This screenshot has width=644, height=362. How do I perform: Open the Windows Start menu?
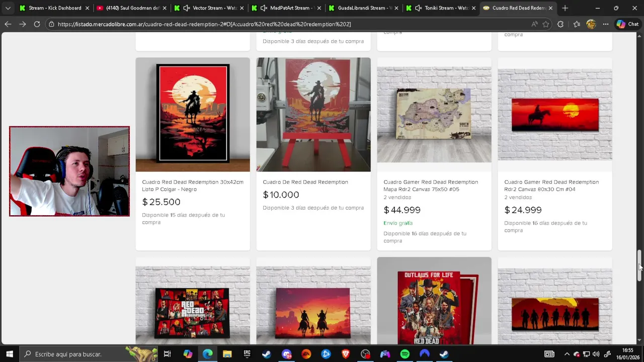coord(9,354)
